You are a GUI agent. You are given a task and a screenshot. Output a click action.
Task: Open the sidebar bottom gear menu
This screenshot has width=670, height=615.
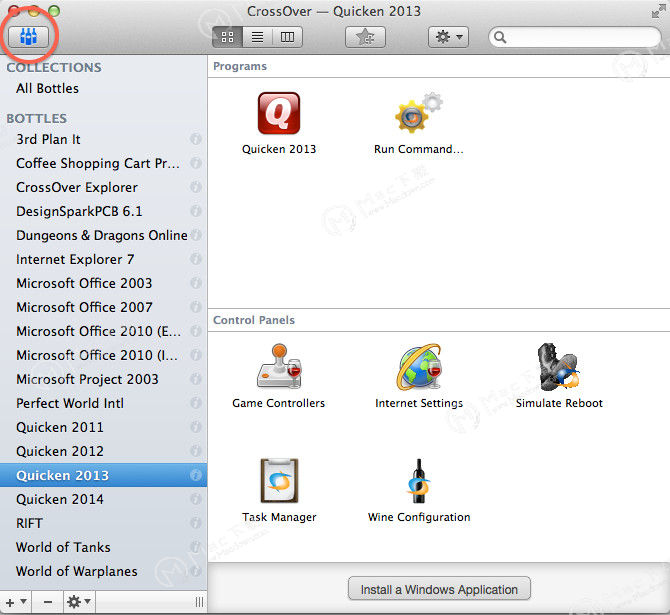click(79, 602)
